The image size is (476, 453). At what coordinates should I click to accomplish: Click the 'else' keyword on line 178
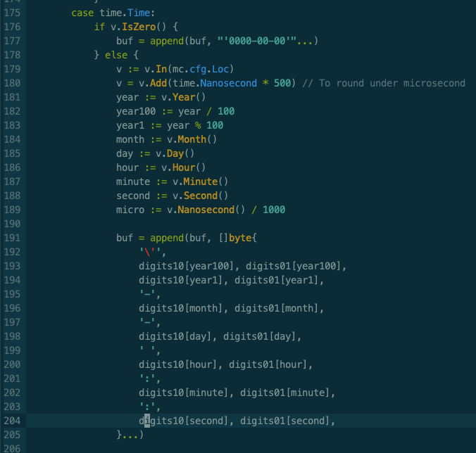tap(116, 55)
